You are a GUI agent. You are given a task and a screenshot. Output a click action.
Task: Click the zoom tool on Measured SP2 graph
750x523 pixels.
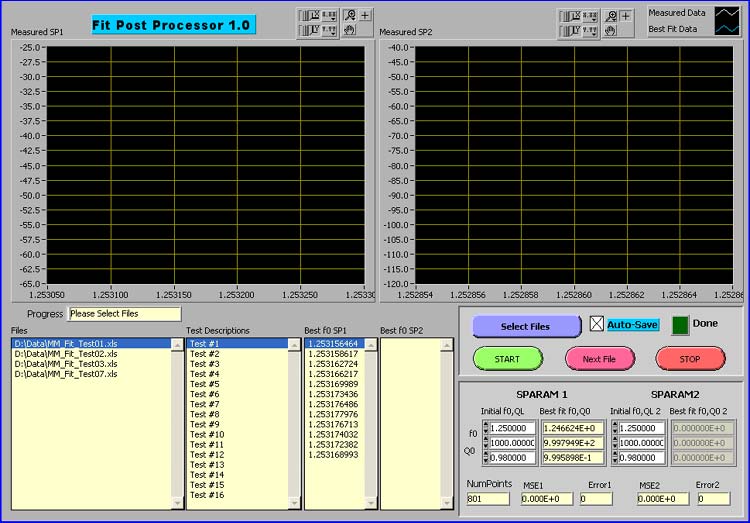[610, 16]
